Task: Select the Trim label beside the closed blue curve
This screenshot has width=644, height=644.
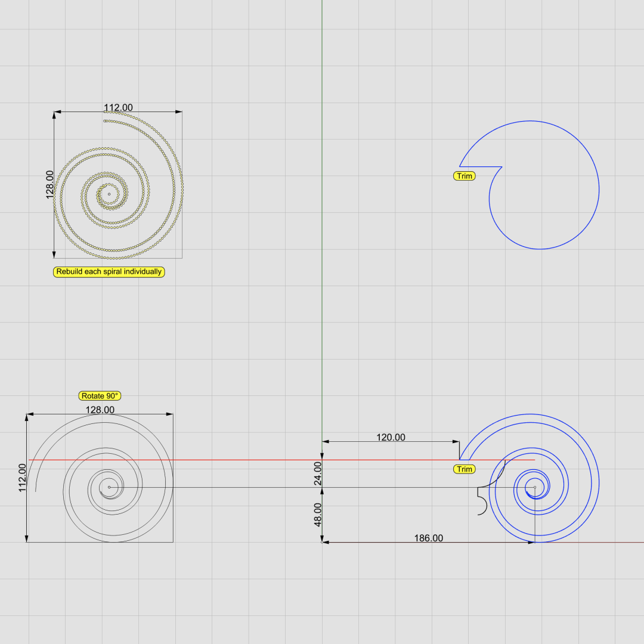Action: [x=465, y=176]
